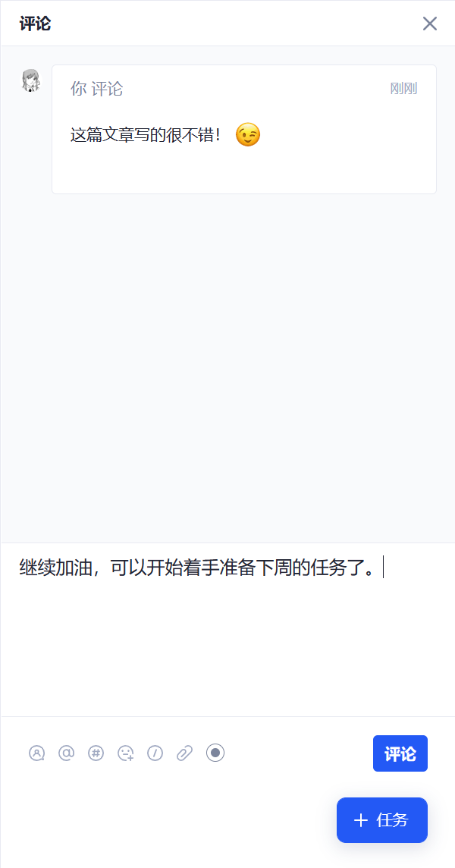Close the 评论 comment panel

429,24
